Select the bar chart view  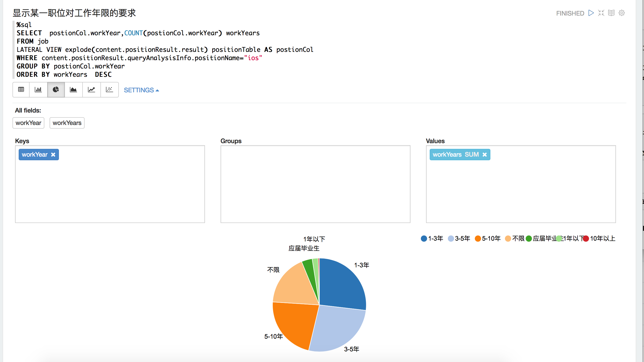(x=38, y=90)
